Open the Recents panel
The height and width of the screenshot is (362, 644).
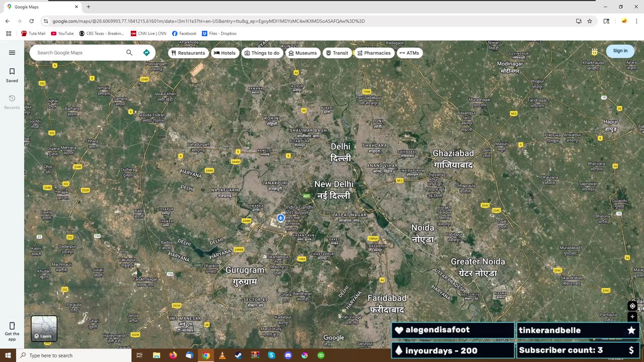[x=12, y=102]
